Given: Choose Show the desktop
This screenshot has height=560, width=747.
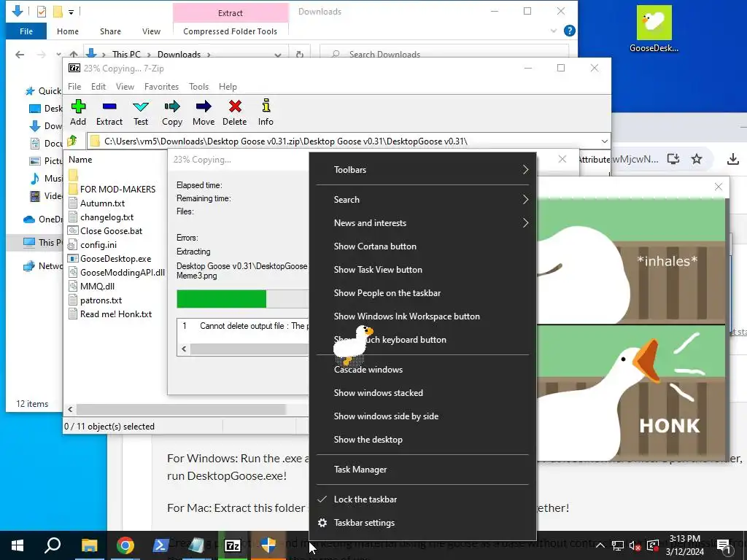Looking at the screenshot, I should (422, 440).
